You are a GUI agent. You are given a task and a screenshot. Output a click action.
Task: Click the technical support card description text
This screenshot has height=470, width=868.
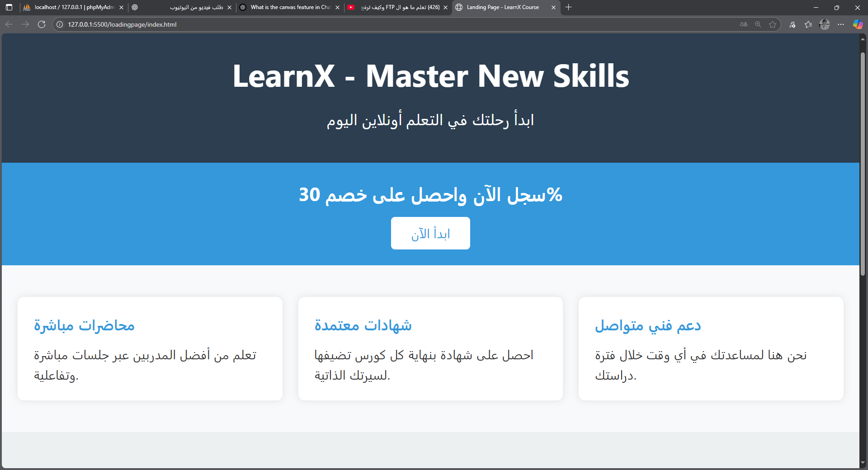(x=701, y=365)
